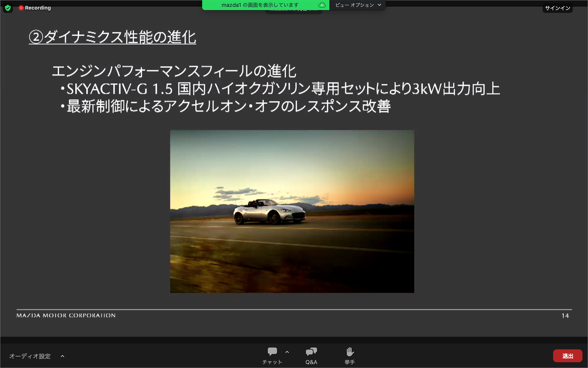Open the chat panel with the チャット icon
The height and width of the screenshot is (368, 588).
coord(272,355)
